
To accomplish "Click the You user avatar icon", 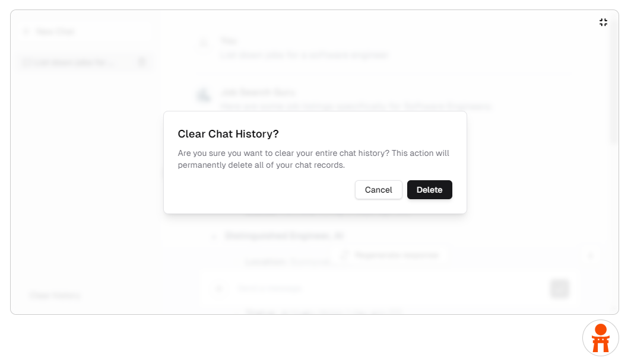I will click(x=204, y=43).
